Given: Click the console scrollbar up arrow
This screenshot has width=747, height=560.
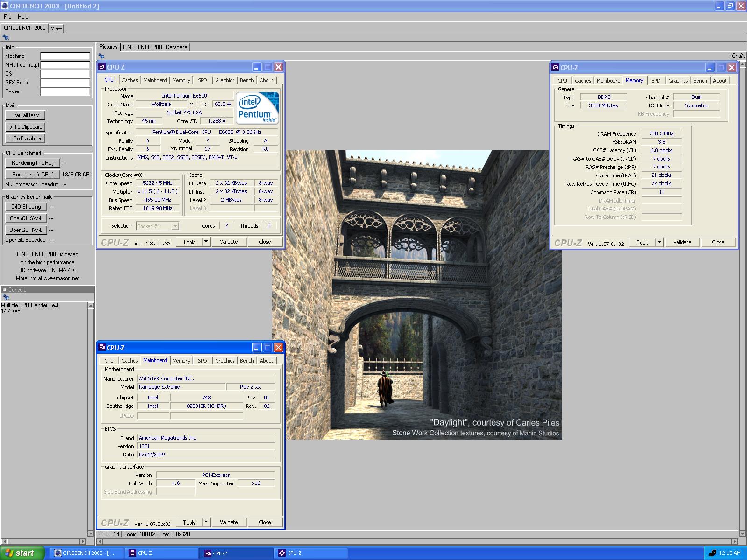Looking at the screenshot, I should [x=91, y=305].
